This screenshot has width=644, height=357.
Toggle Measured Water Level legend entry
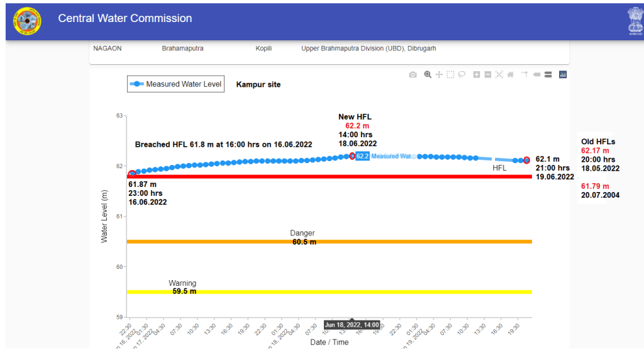pyautogui.click(x=175, y=84)
